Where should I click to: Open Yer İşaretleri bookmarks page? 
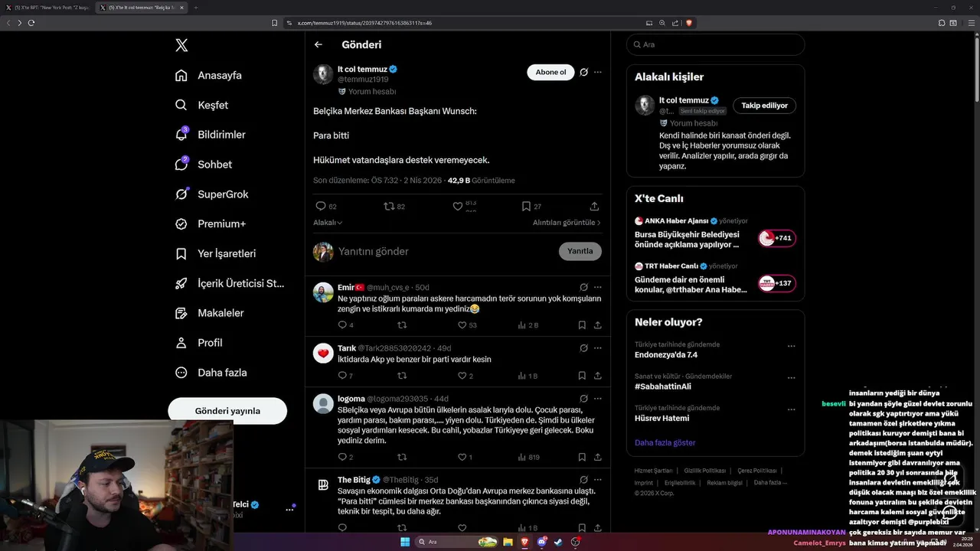click(x=215, y=253)
